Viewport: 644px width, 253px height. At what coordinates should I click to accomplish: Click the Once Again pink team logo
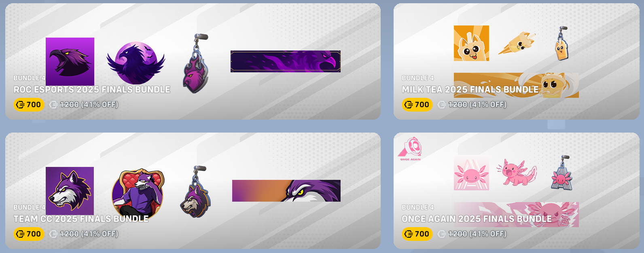click(x=410, y=149)
